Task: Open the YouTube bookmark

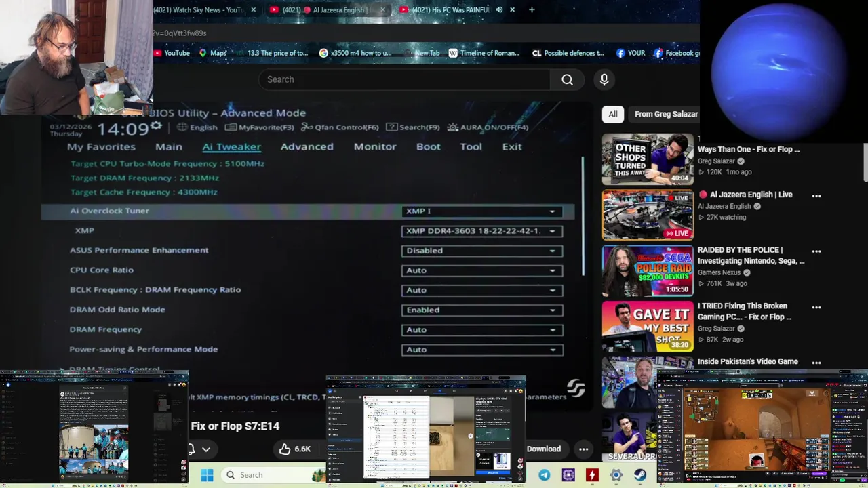Action: (171, 53)
